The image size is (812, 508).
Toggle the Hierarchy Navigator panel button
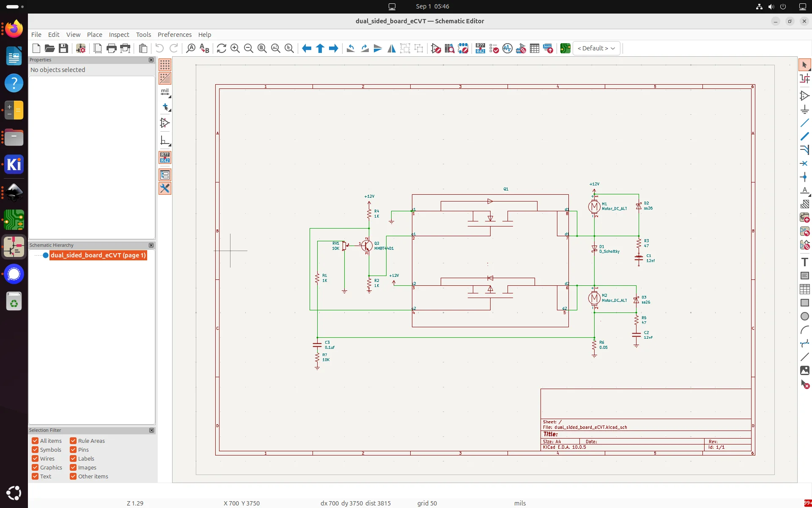click(x=165, y=175)
